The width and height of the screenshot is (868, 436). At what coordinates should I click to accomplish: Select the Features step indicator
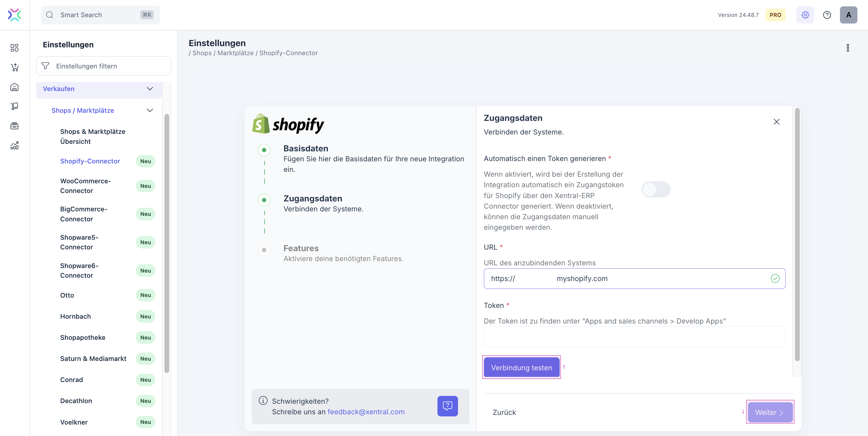pos(264,250)
